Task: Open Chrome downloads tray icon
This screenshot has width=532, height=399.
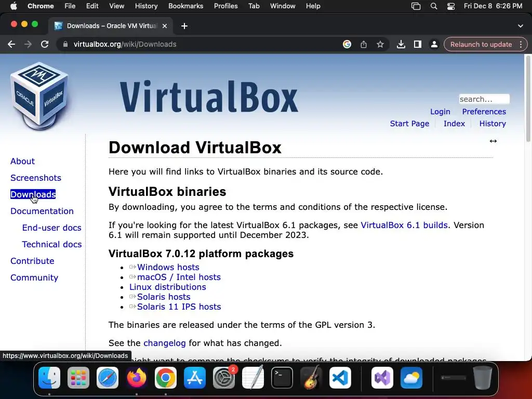Action: (x=401, y=44)
